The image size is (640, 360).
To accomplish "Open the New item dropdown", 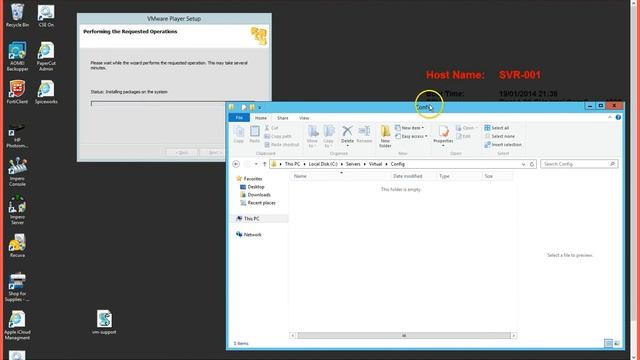I will click(x=409, y=128).
